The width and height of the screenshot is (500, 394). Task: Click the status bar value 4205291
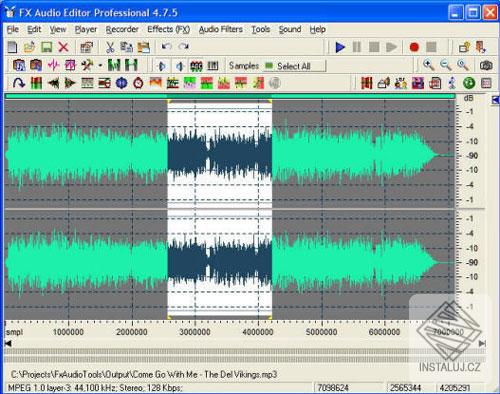[x=455, y=388]
